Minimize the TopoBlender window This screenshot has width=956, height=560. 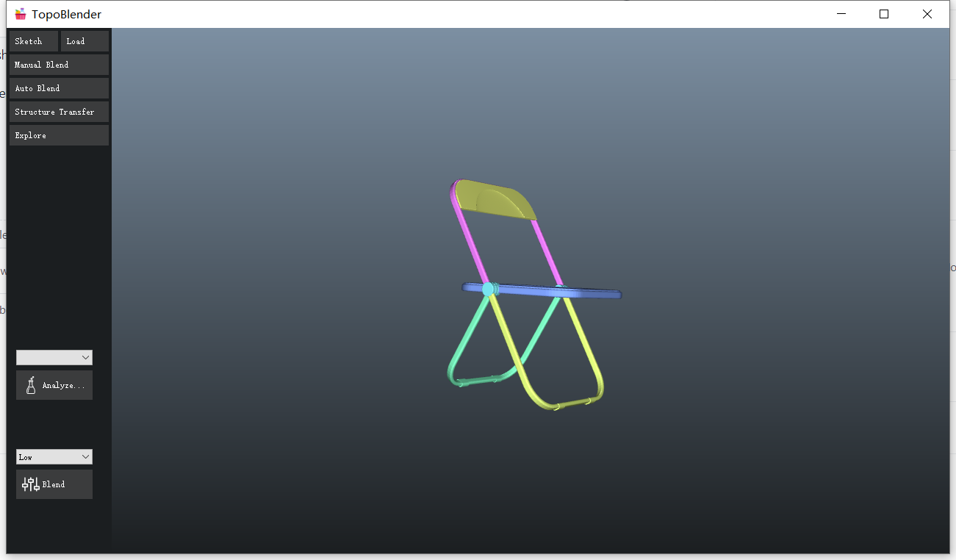tap(841, 14)
